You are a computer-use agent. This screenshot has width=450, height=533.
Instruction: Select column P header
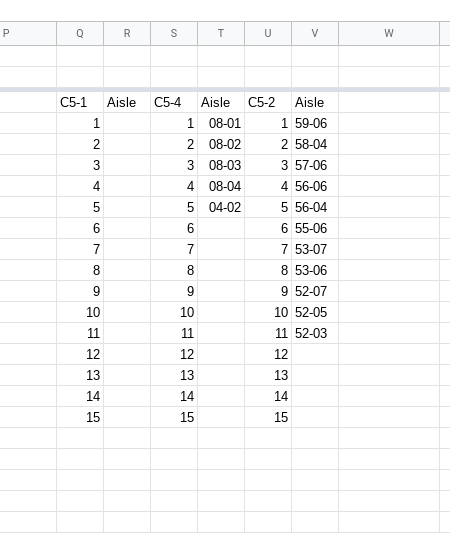point(28,33)
